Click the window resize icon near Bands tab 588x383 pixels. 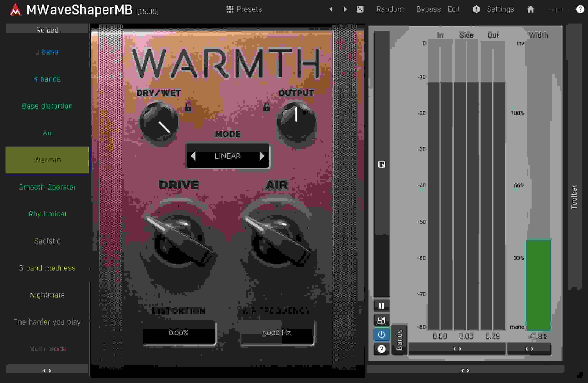(381, 320)
